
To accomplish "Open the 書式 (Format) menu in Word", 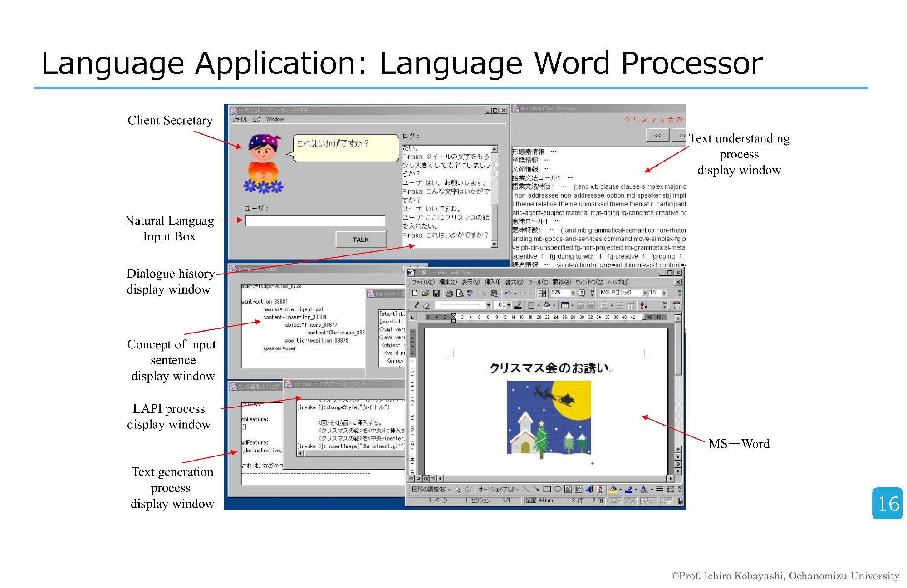I will 514,282.
